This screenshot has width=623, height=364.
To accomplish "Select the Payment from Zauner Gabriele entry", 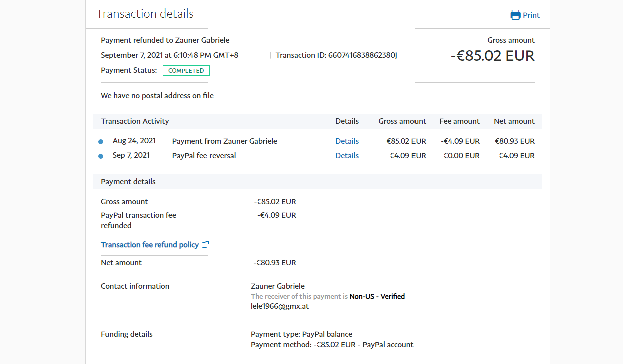I will [224, 141].
